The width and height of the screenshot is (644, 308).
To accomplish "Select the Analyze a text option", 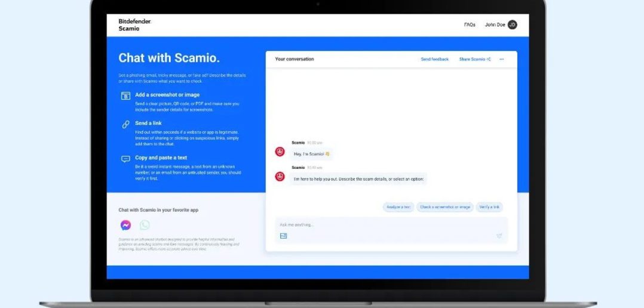I will [398, 207].
